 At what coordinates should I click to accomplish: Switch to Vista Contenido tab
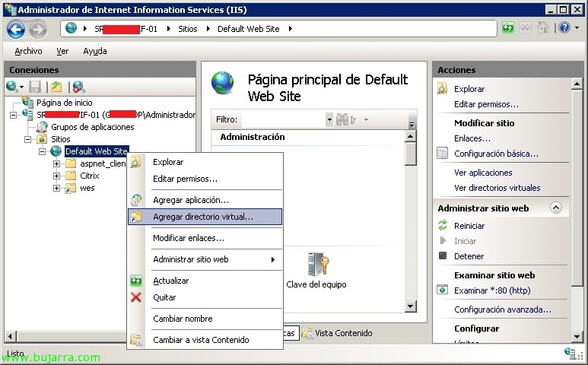click(x=337, y=333)
